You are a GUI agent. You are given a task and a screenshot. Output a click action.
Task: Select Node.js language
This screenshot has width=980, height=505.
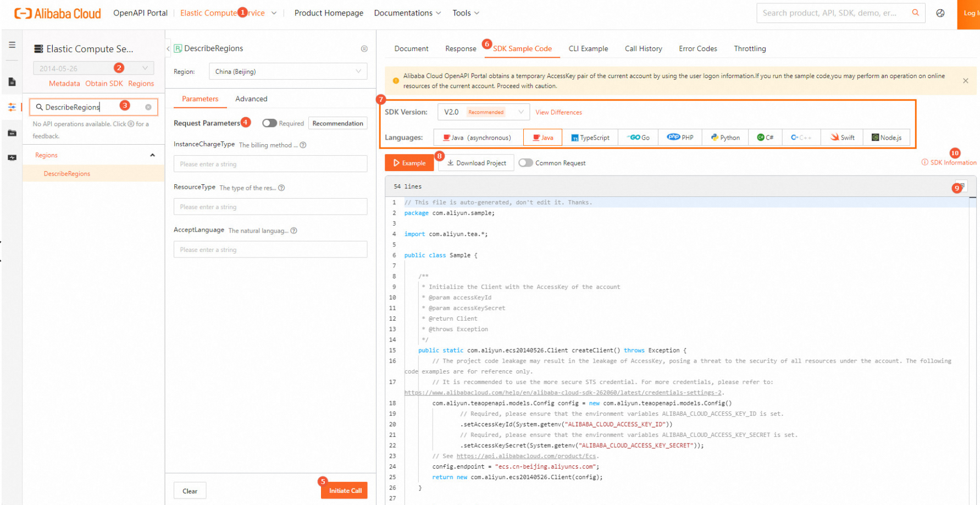(x=887, y=138)
